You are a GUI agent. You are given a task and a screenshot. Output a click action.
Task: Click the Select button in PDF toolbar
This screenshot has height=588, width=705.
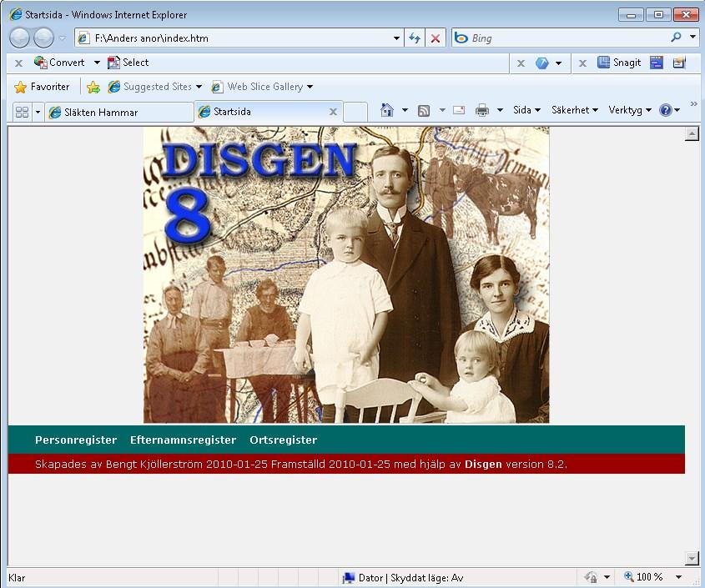tap(128, 63)
